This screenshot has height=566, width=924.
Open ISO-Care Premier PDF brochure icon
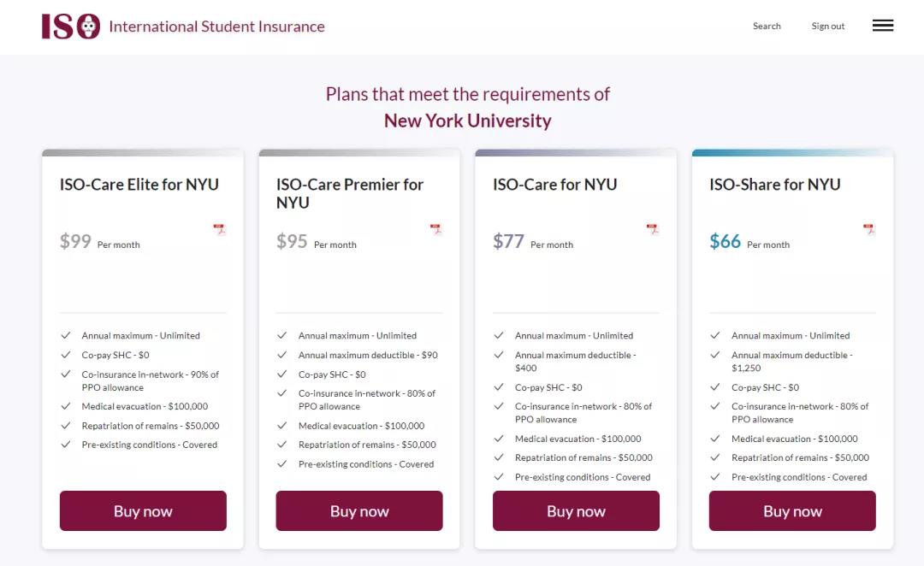point(435,229)
